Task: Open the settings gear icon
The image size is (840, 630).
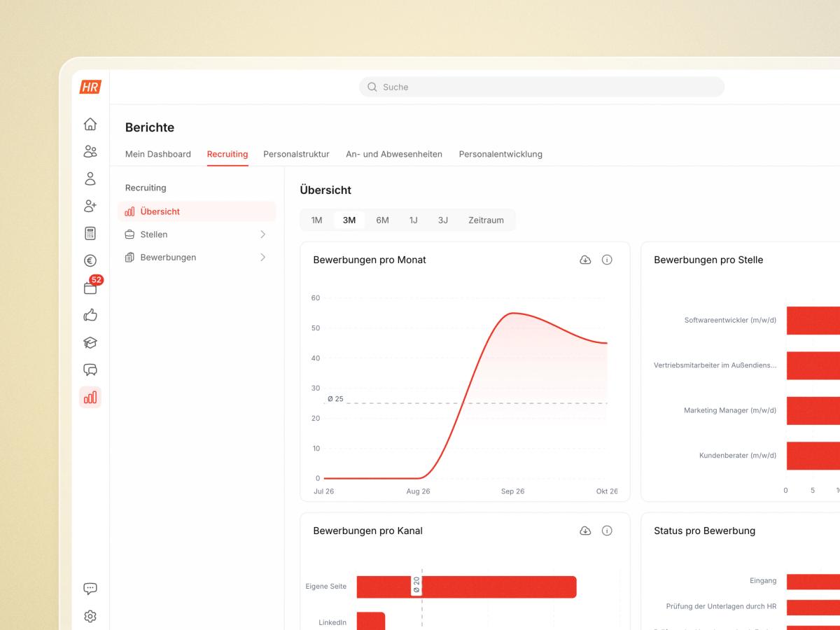Action: tap(90, 616)
